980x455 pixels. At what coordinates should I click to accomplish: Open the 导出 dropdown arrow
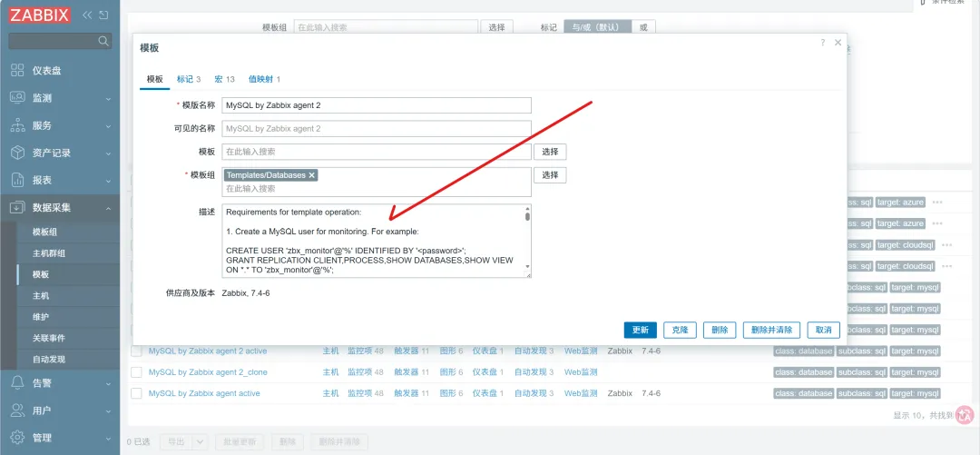(x=200, y=442)
